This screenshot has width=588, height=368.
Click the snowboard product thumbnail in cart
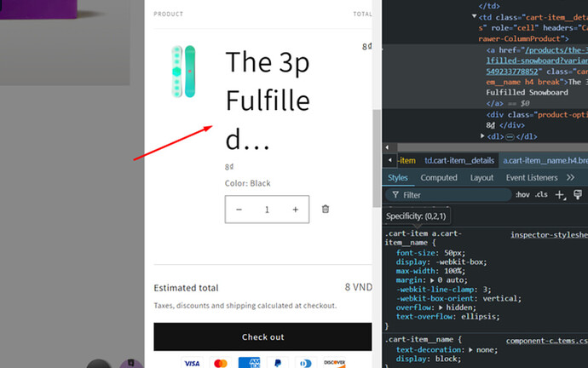tap(184, 72)
